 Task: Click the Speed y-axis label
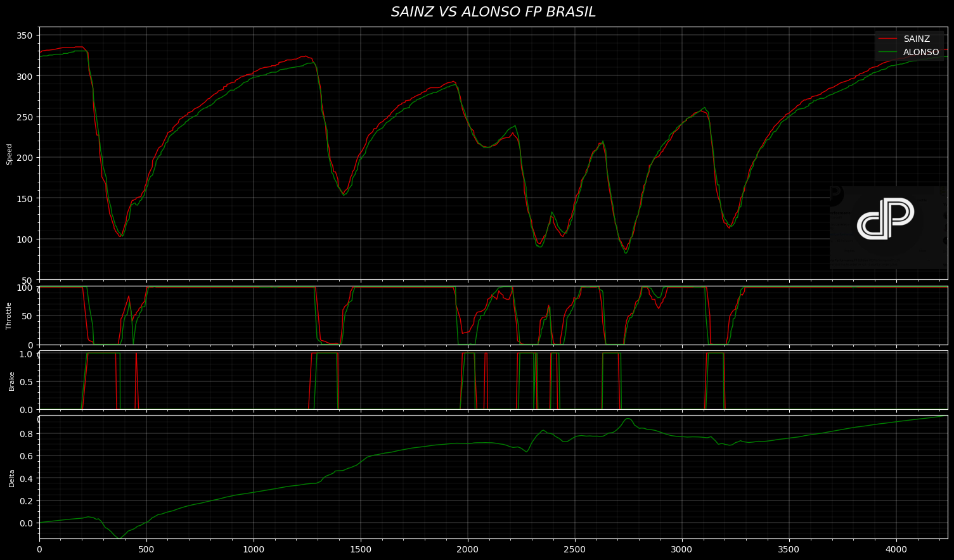pyautogui.click(x=10, y=154)
